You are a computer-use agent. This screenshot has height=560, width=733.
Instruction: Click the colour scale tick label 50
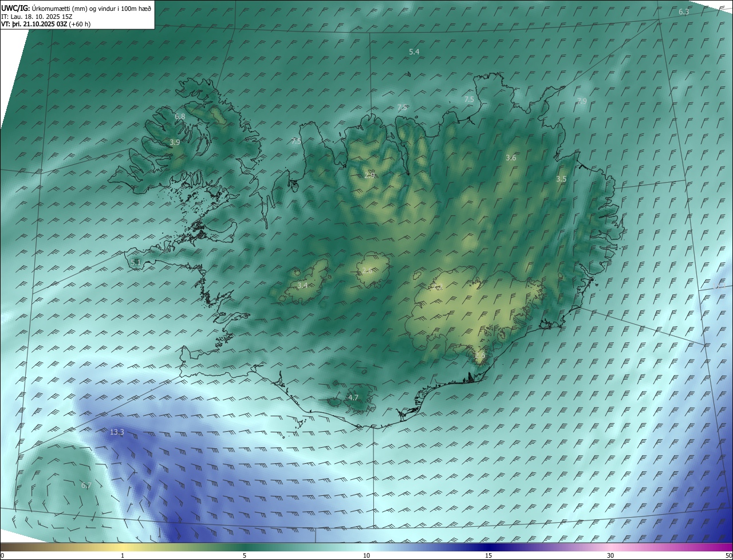[x=728, y=555]
